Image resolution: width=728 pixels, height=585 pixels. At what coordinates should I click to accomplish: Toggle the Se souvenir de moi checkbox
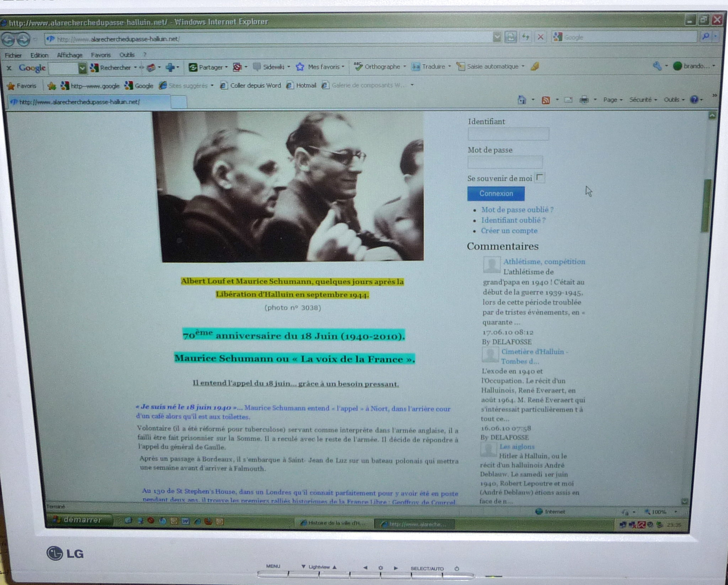540,177
